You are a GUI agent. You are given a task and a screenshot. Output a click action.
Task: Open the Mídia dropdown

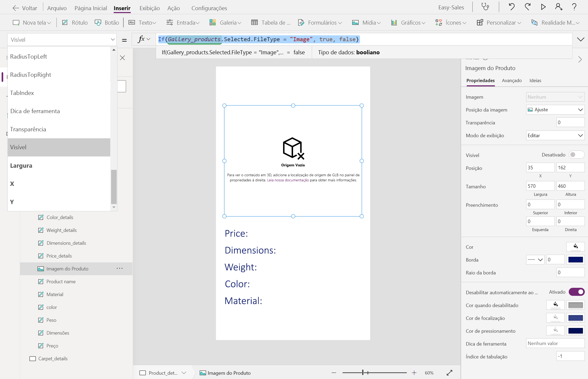point(366,23)
